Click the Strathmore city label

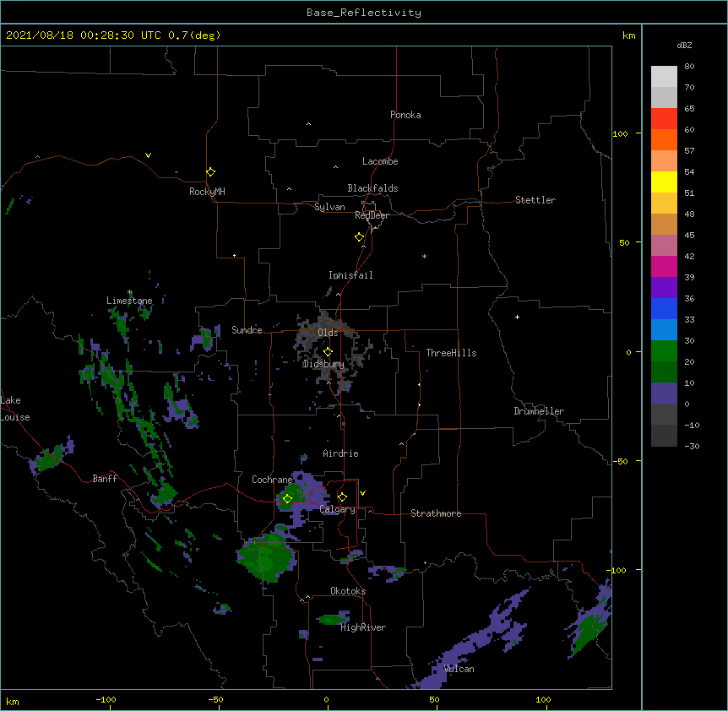pos(436,513)
